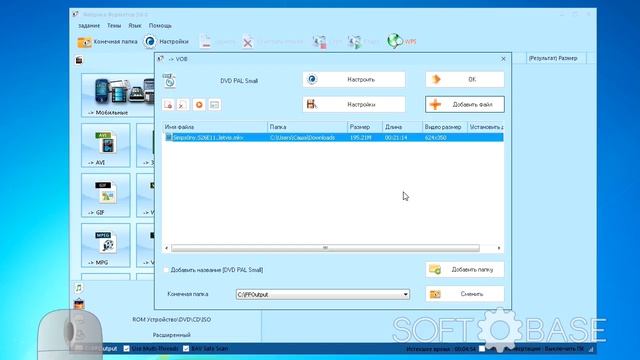The height and width of the screenshot is (360, 640).
Task: Select the video category clapperboard icon in sidebar
Action: 79,60
